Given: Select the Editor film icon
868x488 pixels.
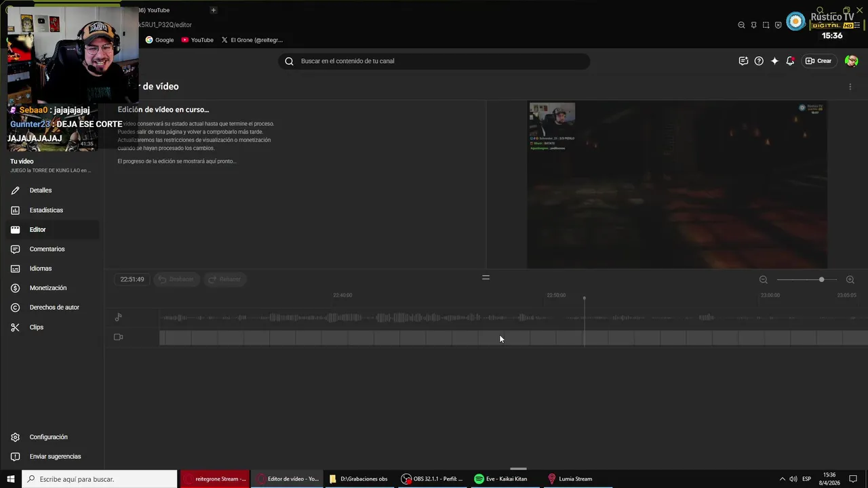Looking at the screenshot, I should [x=15, y=230].
